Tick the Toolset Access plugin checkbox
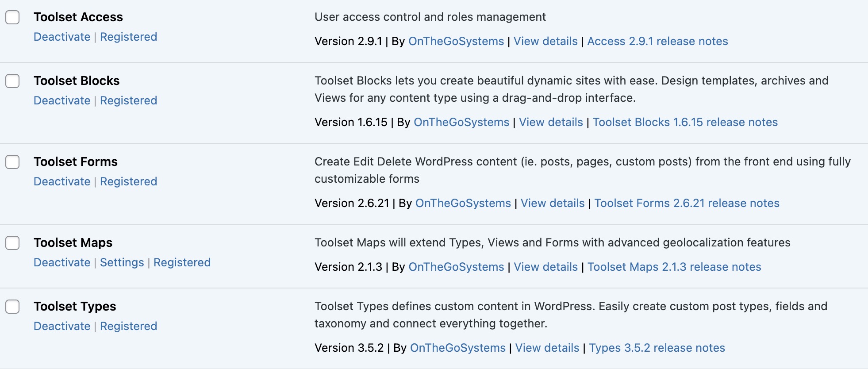 click(x=12, y=17)
